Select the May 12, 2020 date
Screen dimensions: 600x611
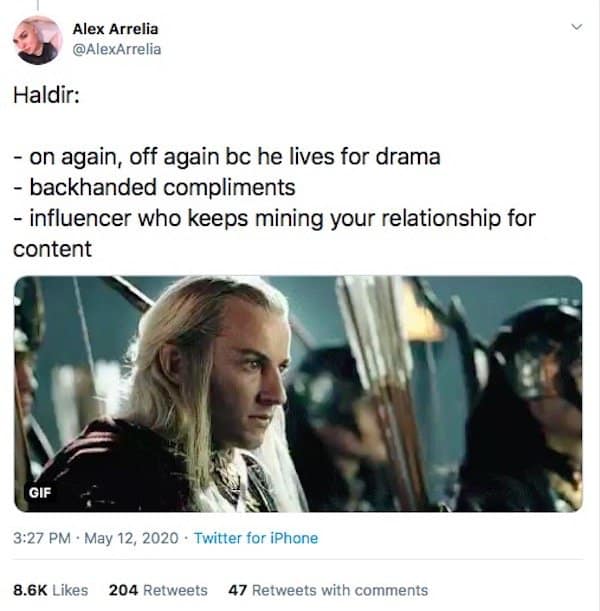pyautogui.click(x=131, y=538)
